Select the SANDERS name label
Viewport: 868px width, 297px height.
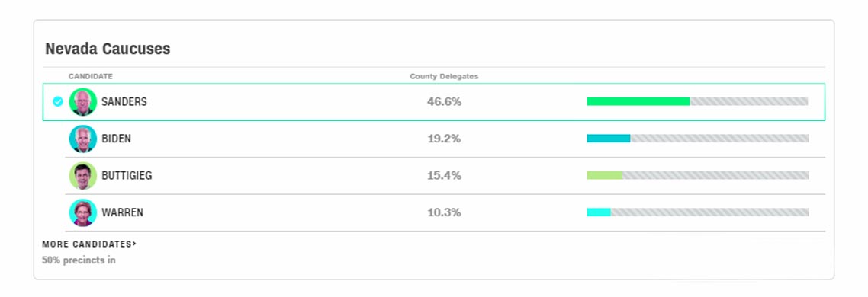[x=124, y=102]
